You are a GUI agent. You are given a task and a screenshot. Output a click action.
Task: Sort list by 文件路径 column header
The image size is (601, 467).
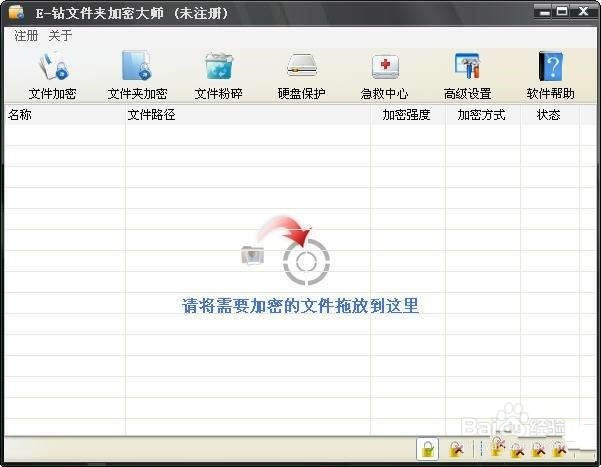pyautogui.click(x=248, y=115)
